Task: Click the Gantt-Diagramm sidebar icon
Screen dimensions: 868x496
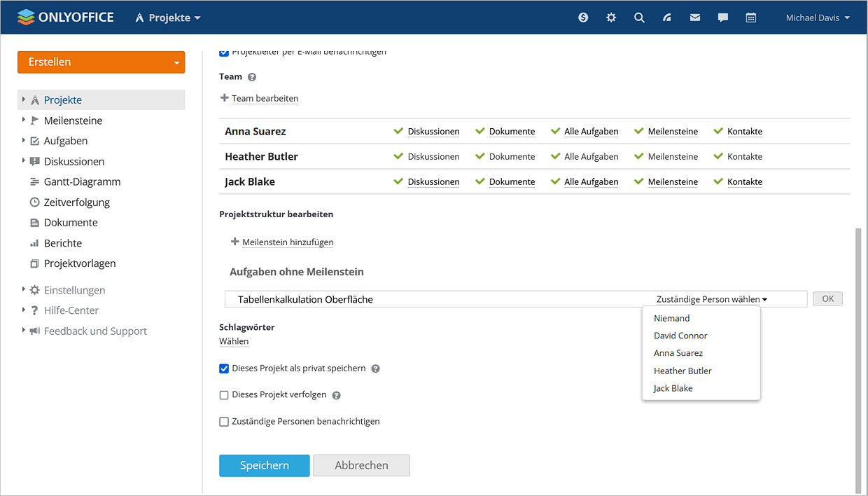Action: click(34, 181)
